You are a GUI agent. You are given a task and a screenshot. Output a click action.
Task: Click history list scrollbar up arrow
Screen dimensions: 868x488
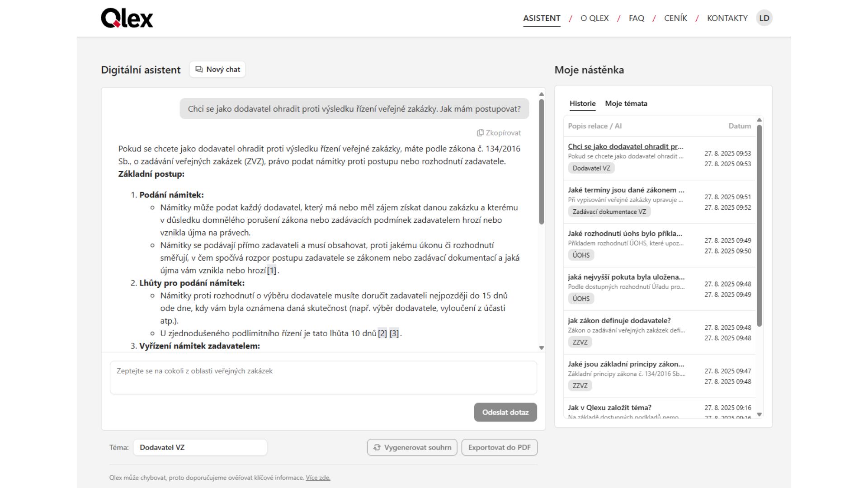click(x=759, y=120)
